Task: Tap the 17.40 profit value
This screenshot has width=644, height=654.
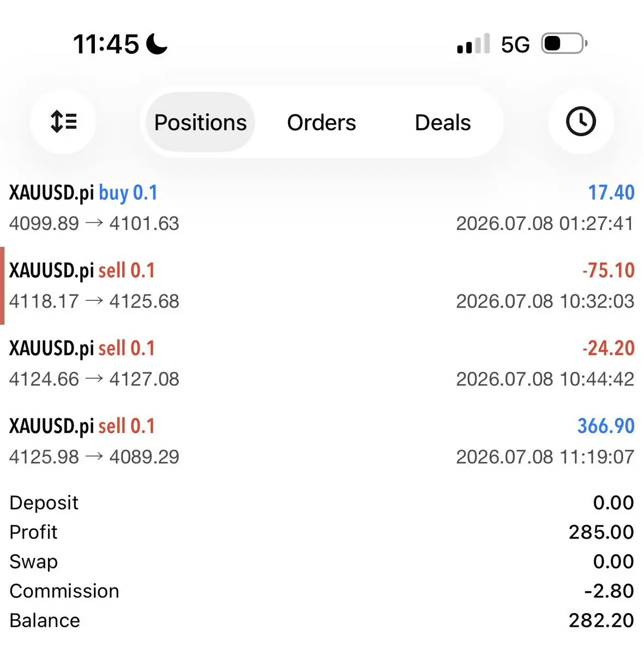Action: [x=611, y=192]
